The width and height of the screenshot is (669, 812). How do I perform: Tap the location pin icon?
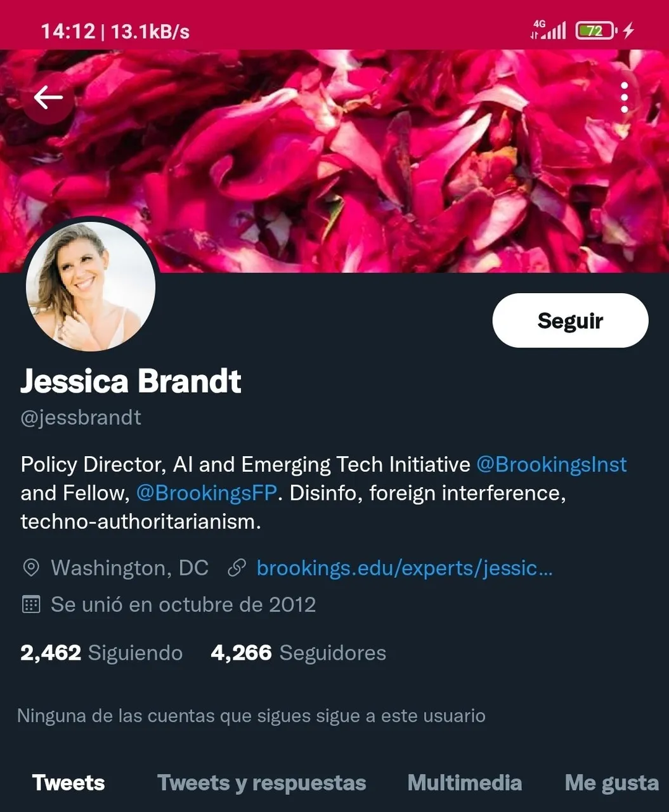(x=31, y=568)
